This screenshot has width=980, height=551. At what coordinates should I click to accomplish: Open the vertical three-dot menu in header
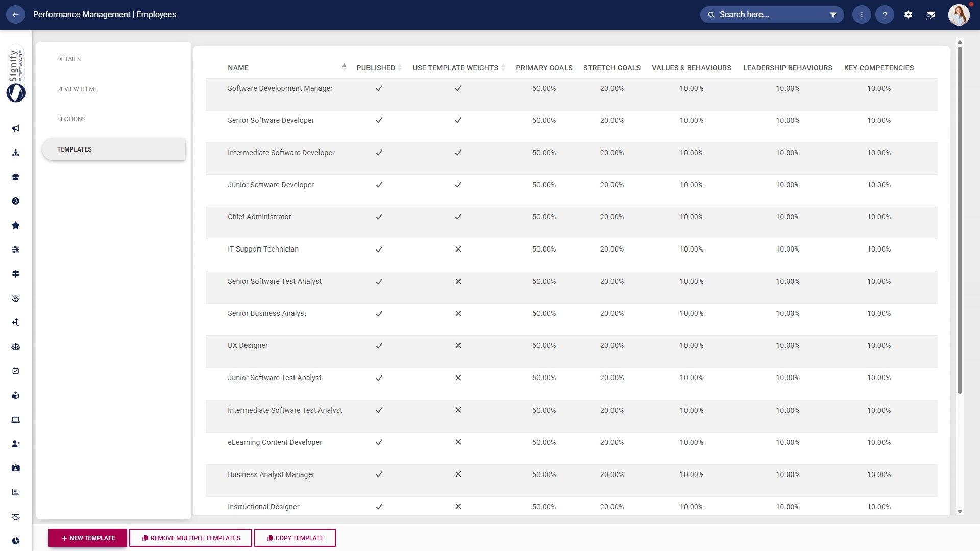[x=862, y=15]
